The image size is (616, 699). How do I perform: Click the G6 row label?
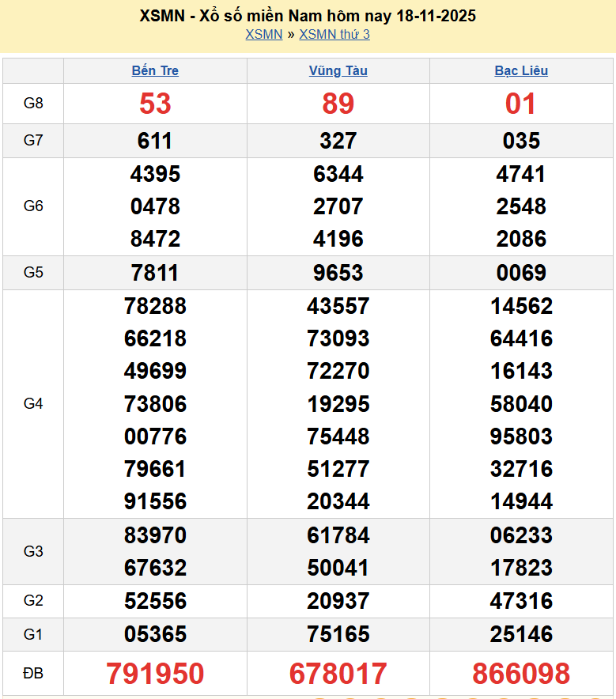[33, 206]
